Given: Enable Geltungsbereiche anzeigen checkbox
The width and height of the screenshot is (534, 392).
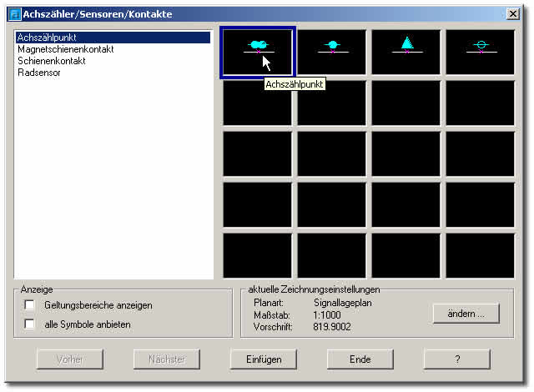Looking at the screenshot, I should [x=30, y=305].
